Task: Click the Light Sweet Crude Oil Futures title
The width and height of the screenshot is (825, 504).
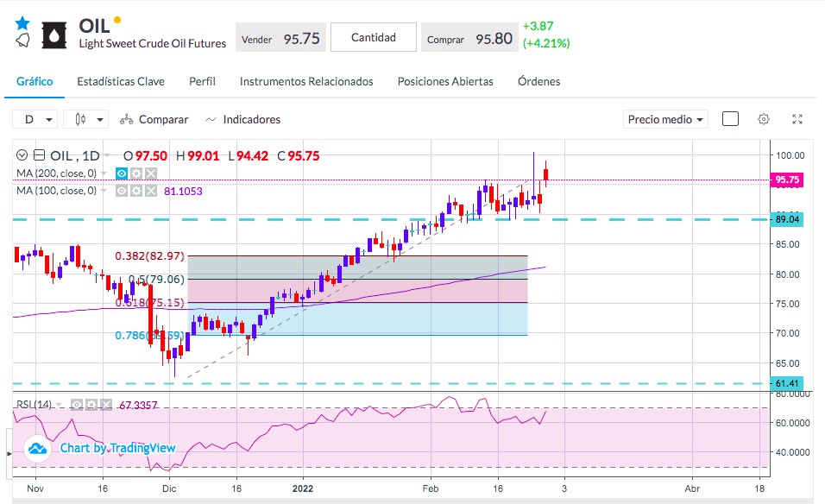Action: pos(153,44)
